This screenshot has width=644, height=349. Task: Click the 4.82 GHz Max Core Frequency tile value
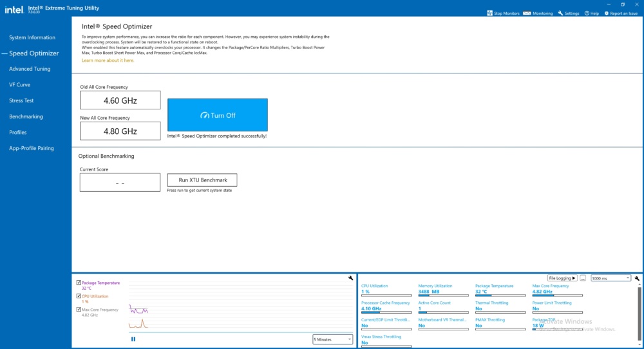click(x=542, y=292)
